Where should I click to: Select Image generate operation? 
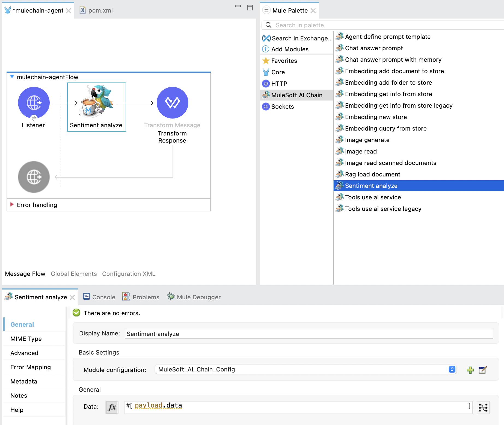point(363,140)
